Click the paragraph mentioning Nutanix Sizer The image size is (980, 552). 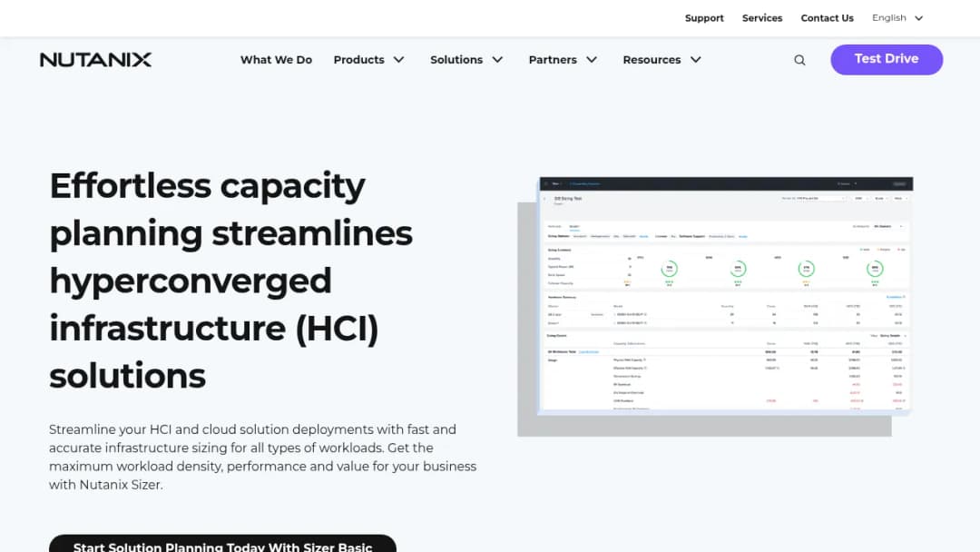pyautogui.click(x=262, y=457)
